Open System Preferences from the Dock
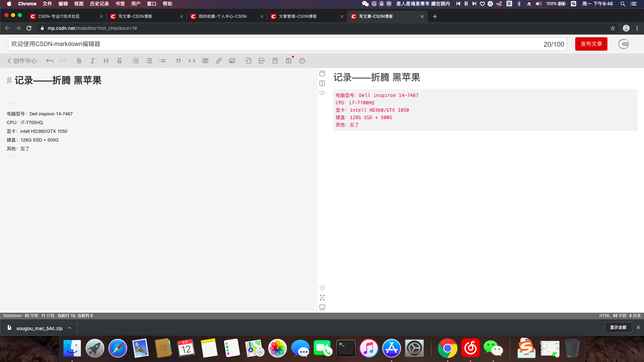Image resolution: width=644 pixels, height=362 pixels. tap(414, 348)
